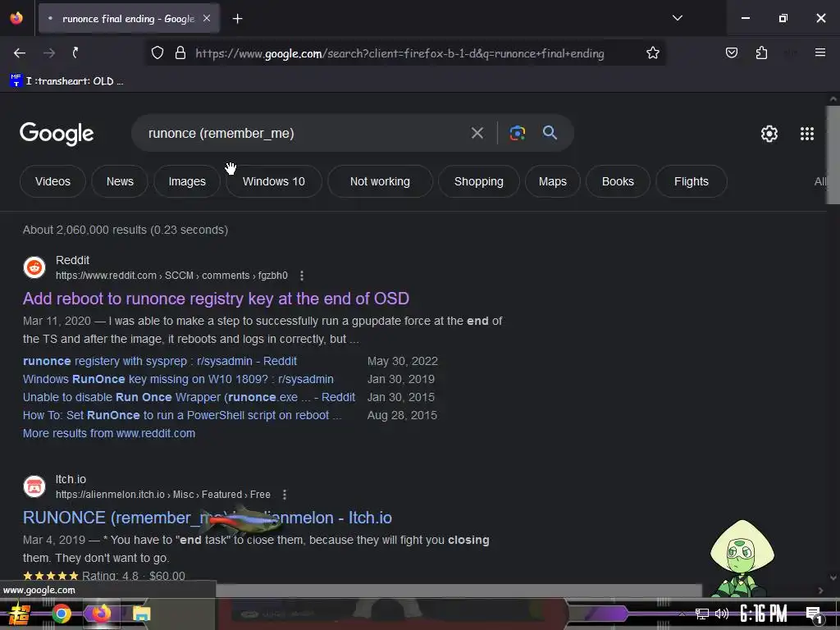Open the volume control in tray
The width and height of the screenshot is (840, 630).
pyautogui.click(x=722, y=614)
